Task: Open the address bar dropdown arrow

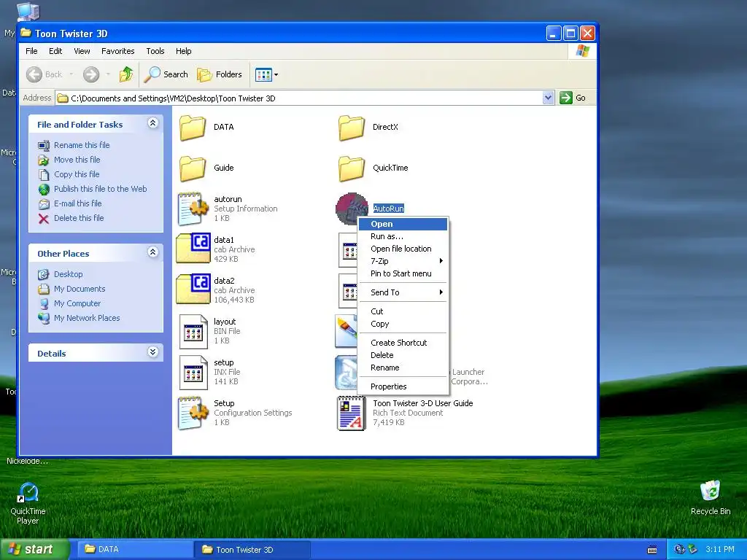Action: [548, 98]
